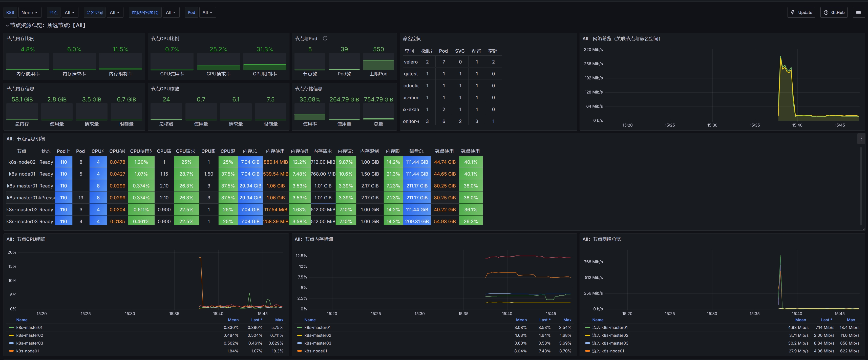Viewport: 868px width, 360px height.
Task: Open the 命名空间 All variable dropdown
Action: (x=115, y=12)
